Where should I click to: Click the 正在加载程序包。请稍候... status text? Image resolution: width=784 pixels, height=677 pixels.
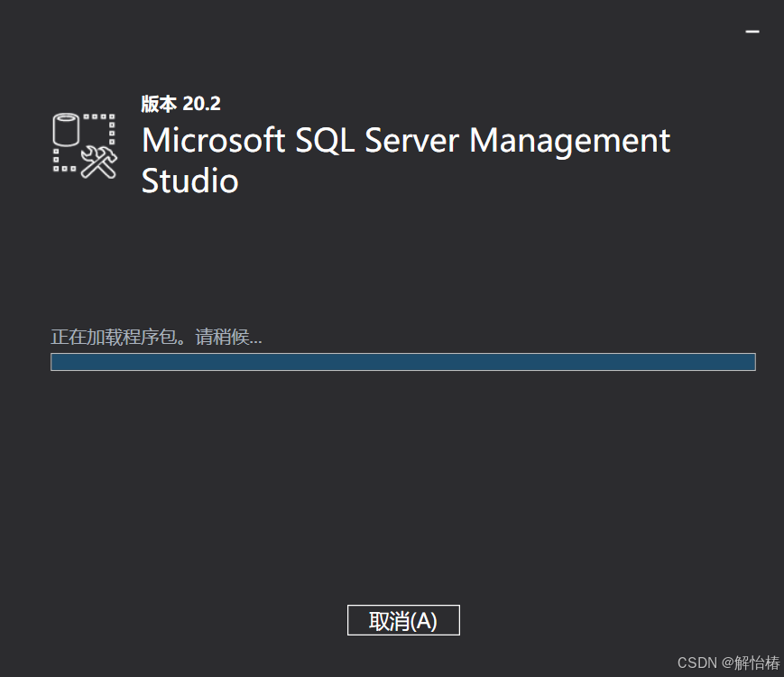pos(156,337)
